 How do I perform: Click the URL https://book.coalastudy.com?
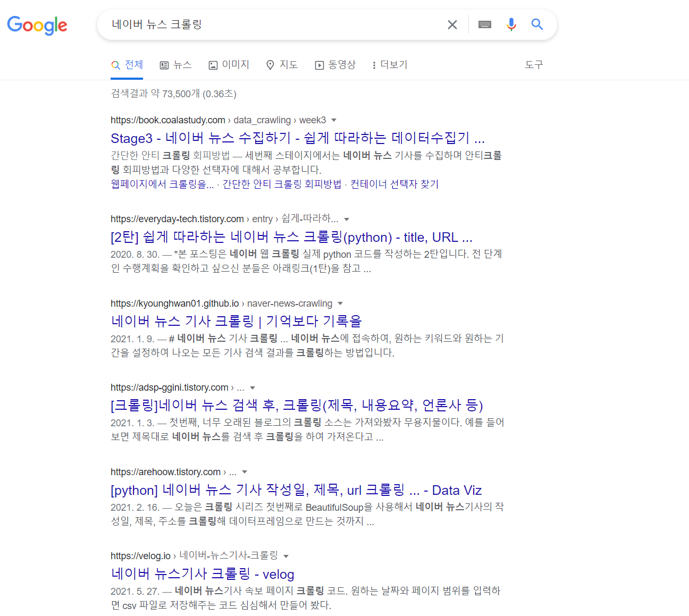(168, 120)
